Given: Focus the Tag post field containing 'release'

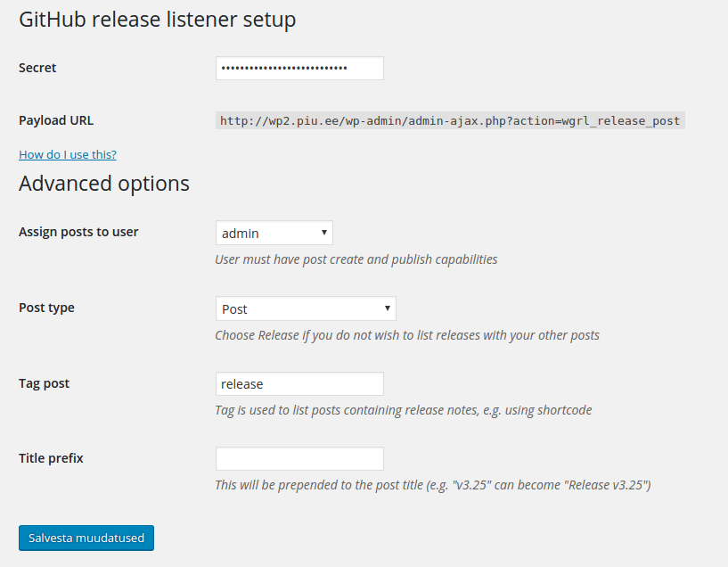Looking at the screenshot, I should pyautogui.click(x=299, y=384).
